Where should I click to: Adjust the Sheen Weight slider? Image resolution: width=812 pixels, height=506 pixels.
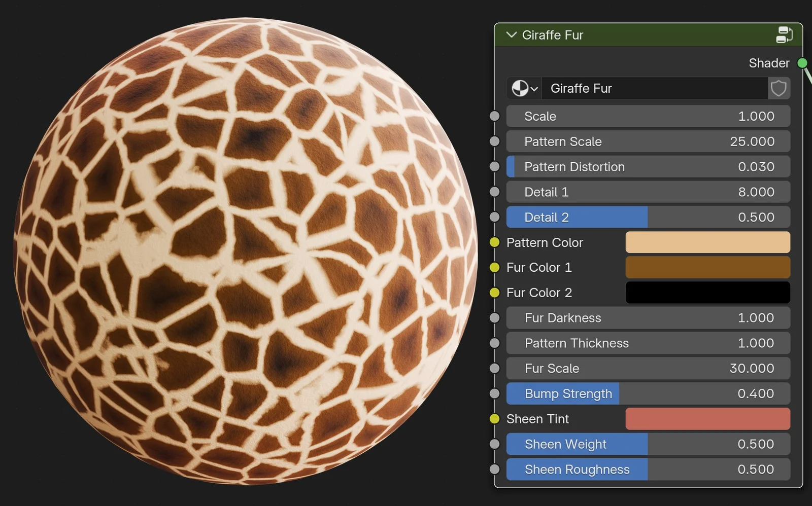coord(648,444)
